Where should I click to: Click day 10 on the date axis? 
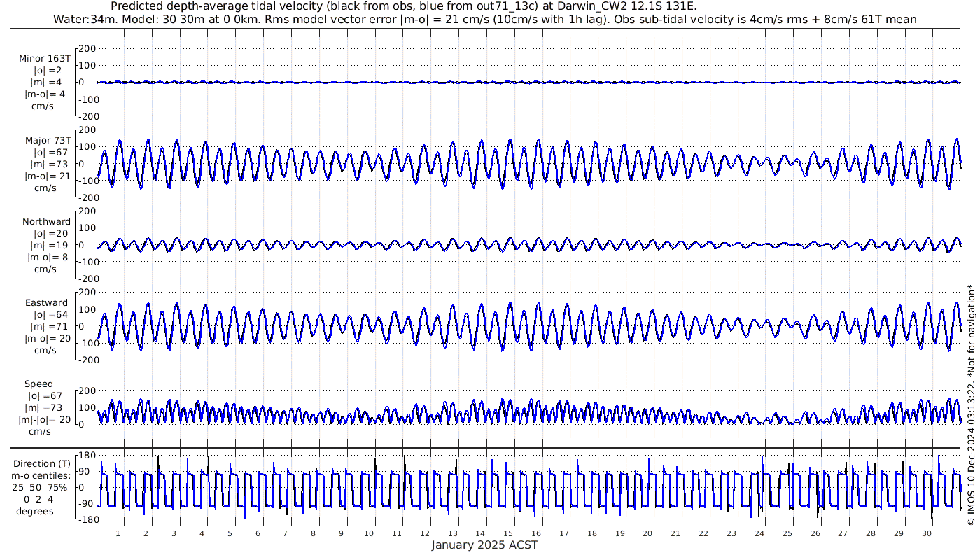pyautogui.click(x=369, y=534)
